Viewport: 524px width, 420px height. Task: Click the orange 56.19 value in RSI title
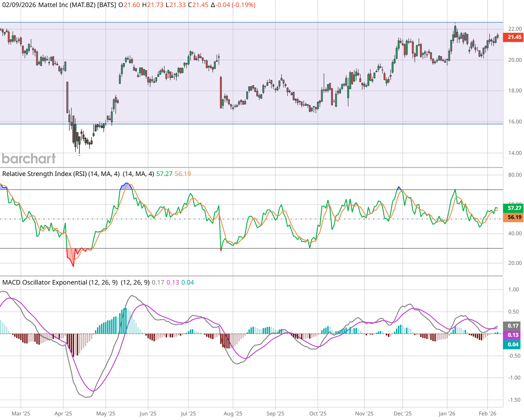point(183,174)
